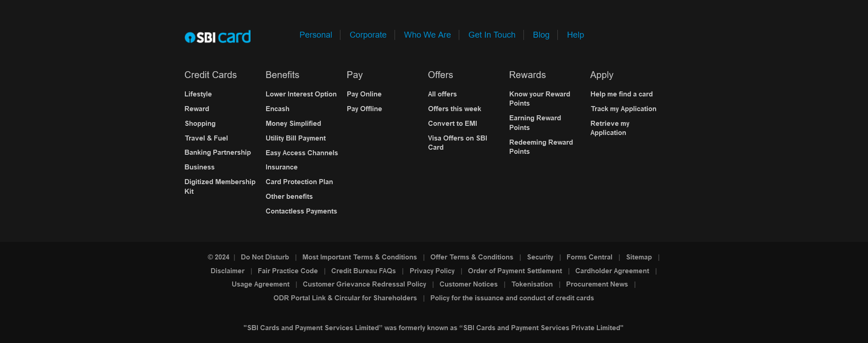Open the Forms Central link
This screenshot has height=343, width=868.
click(590, 257)
